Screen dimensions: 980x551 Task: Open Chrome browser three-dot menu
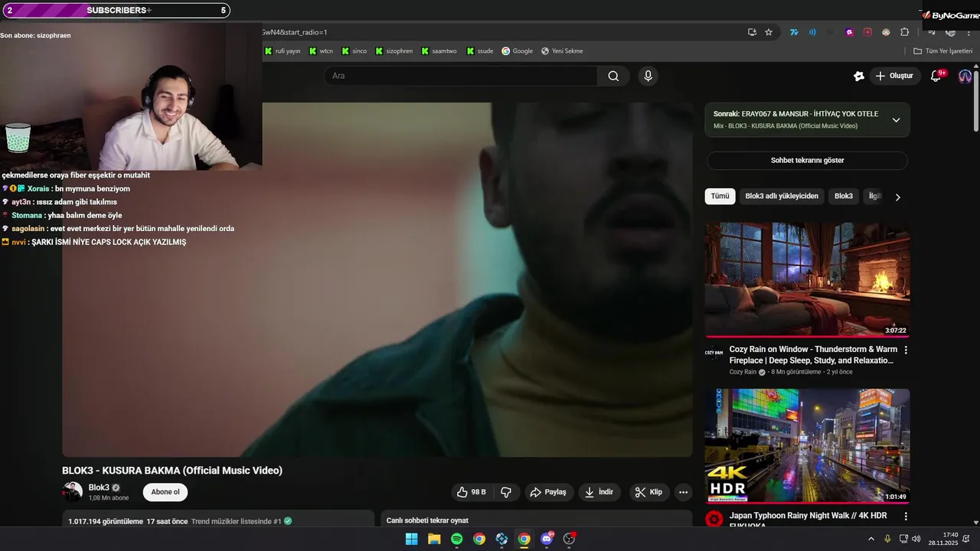(x=969, y=32)
